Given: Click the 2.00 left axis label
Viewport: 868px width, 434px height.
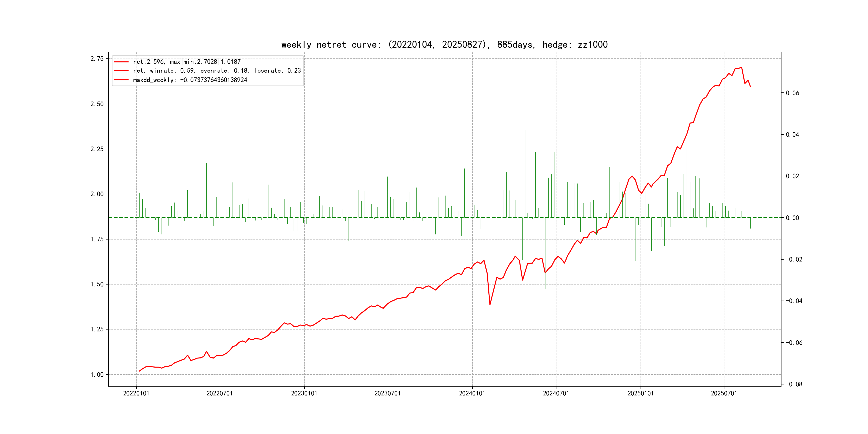Looking at the screenshot, I should [x=97, y=194].
